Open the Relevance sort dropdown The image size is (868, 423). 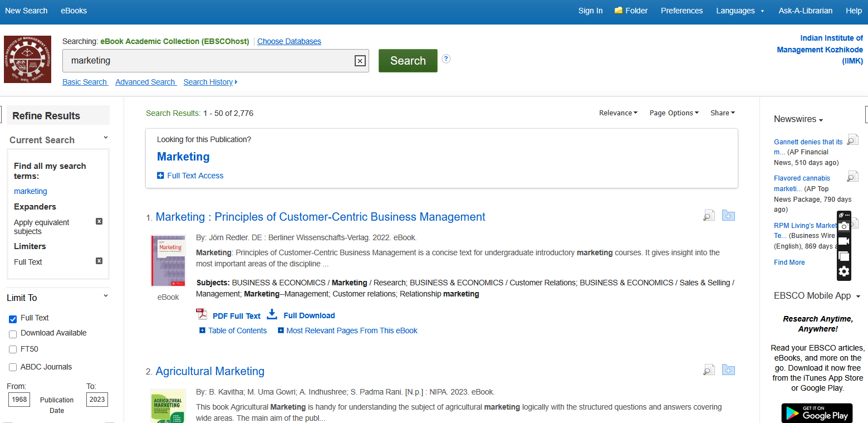(618, 113)
